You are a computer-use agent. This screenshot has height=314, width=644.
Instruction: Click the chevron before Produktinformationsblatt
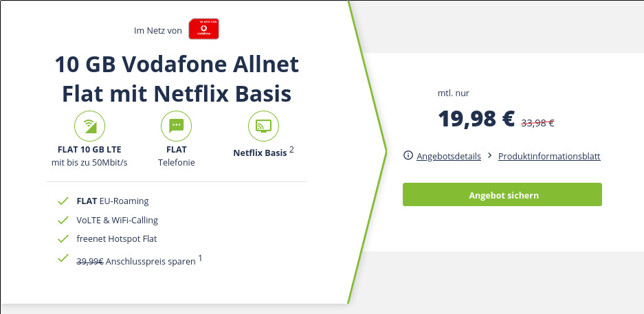point(489,156)
